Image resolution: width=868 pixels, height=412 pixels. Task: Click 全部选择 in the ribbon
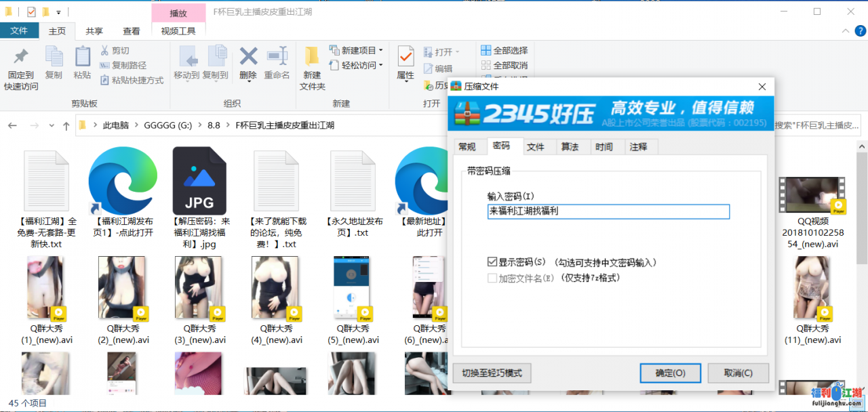504,51
